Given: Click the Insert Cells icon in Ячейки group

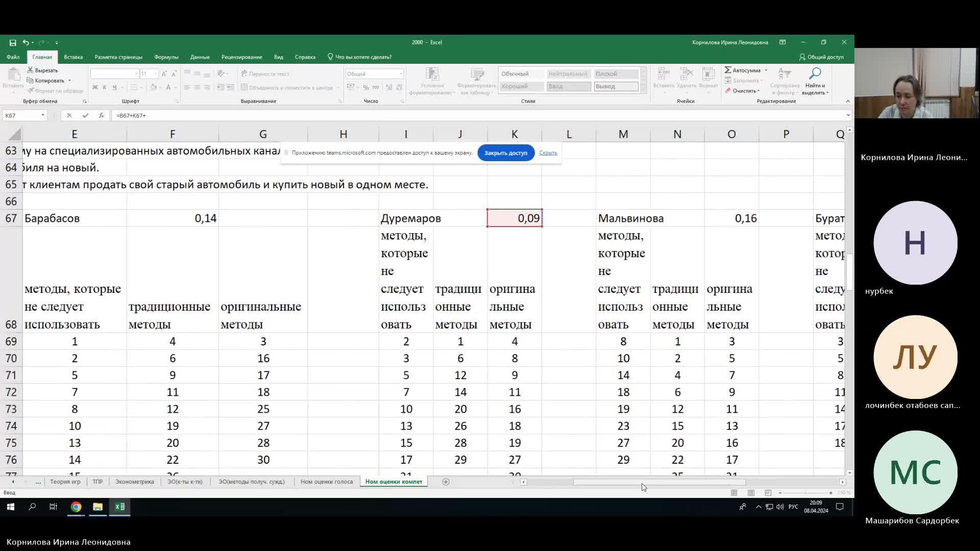Looking at the screenshot, I should [664, 74].
